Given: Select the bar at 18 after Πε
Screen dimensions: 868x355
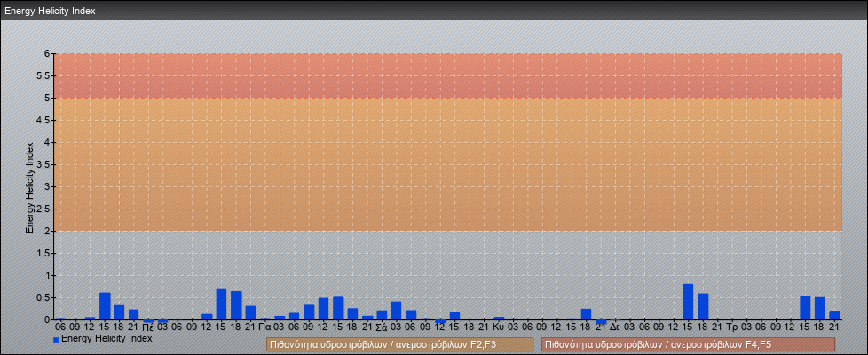Looking at the screenshot, I should [236, 305].
